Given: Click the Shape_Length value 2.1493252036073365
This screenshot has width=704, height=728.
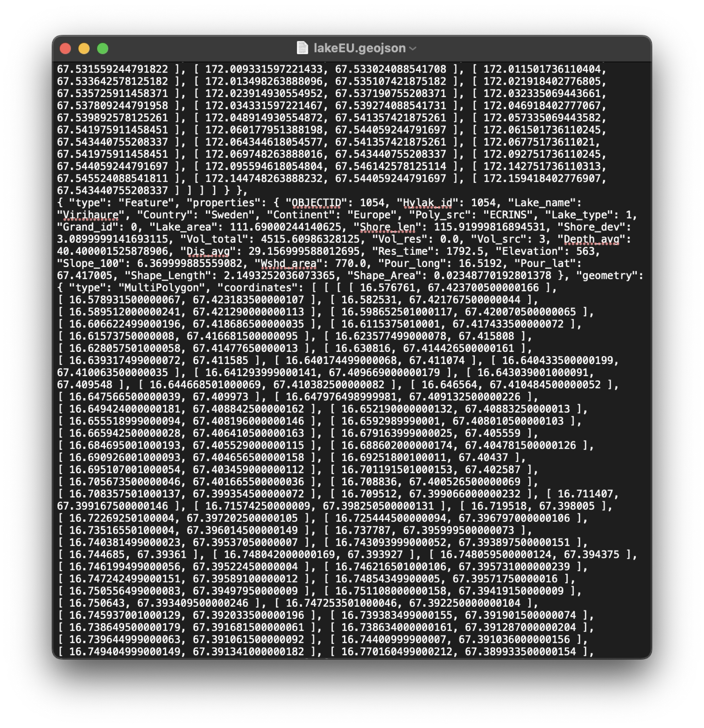Looking at the screenshot, I should click(282, 276).
